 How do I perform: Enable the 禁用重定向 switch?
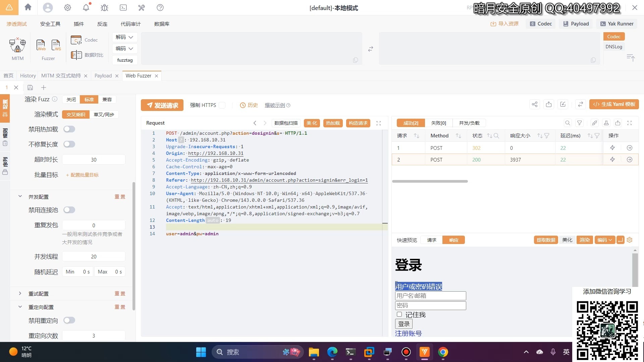point(69,320)
